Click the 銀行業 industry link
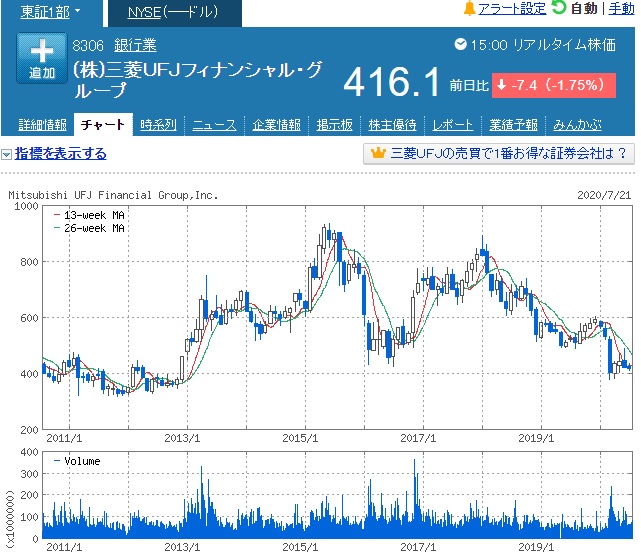Image resolution: width=641 pixels, height=556 pixels. pyautogui.click(x=135, y=45)
